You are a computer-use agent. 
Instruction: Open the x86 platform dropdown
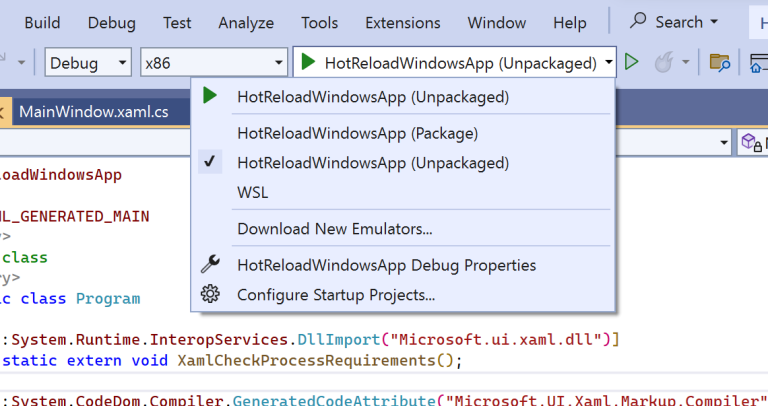[211, 62]
